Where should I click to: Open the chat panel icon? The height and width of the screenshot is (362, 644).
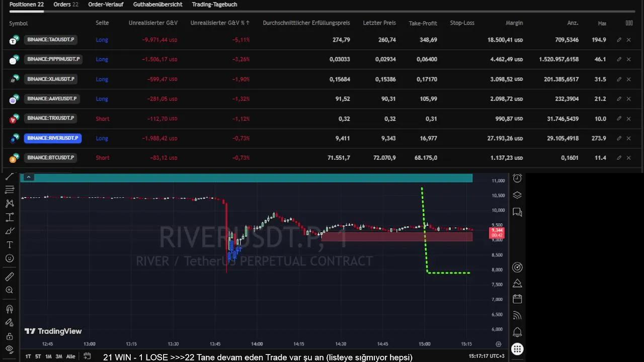tap(517, 212)
